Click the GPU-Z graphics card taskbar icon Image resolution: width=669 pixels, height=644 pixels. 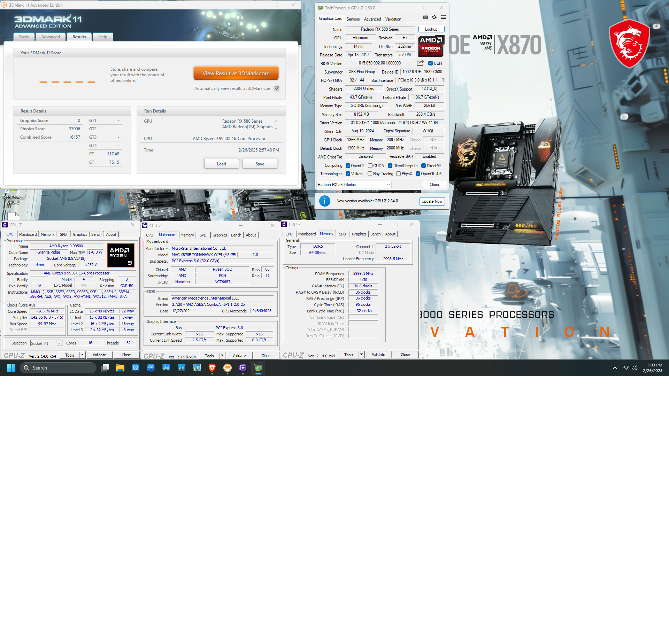[258, 368]
